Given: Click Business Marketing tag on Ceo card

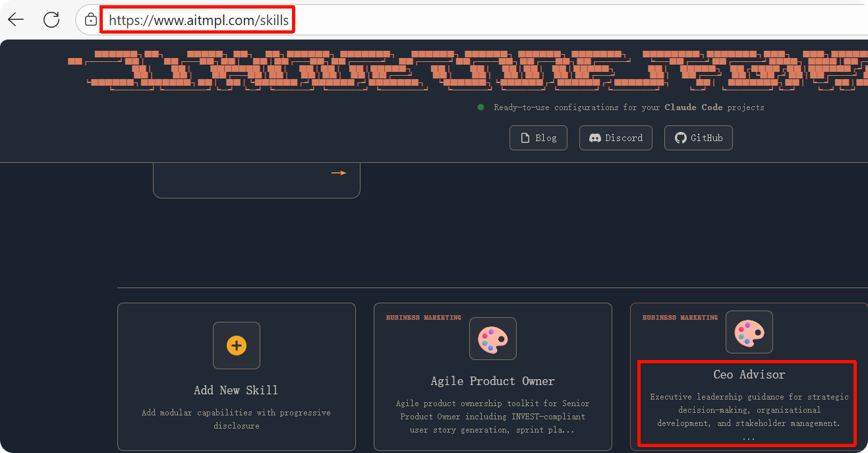Looking at the screenshot, I should click(680, 318).
